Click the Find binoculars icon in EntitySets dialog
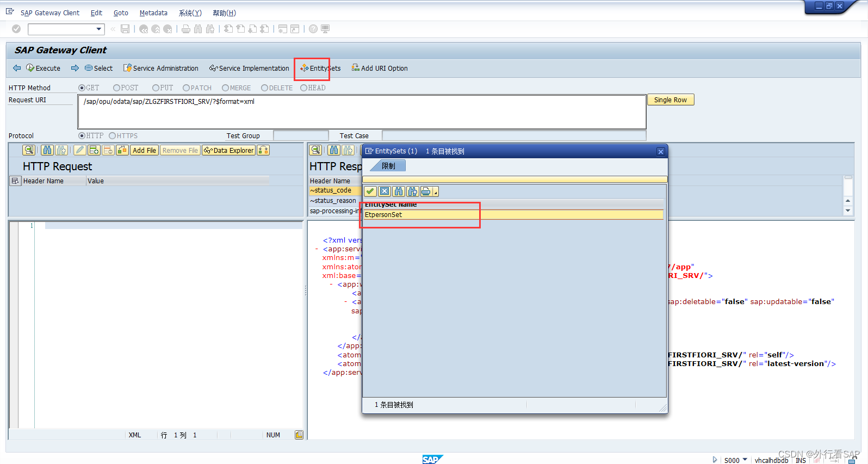 [399, 191]
